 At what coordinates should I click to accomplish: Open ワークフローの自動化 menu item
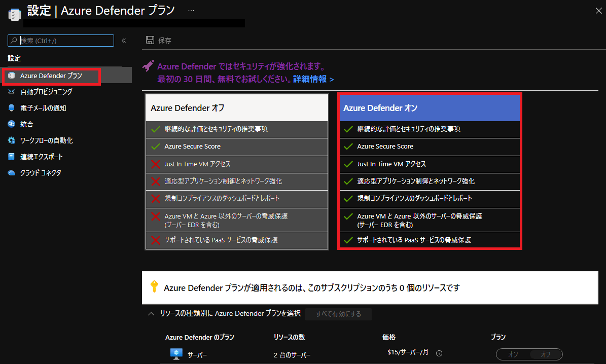click(x=46, y=140)
